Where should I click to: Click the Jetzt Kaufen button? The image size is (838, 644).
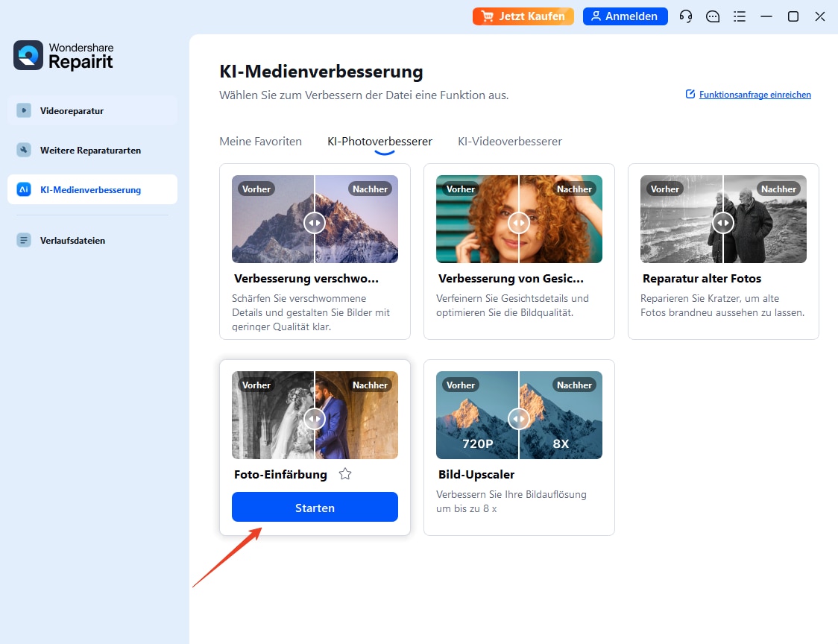pyautogui.click(x=523, y=16)
